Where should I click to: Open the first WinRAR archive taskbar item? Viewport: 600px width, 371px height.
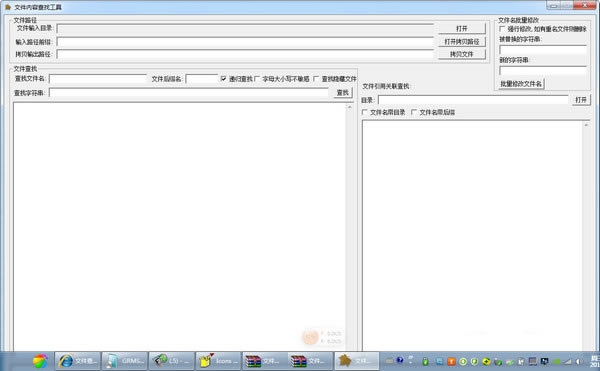click(264, 361)
